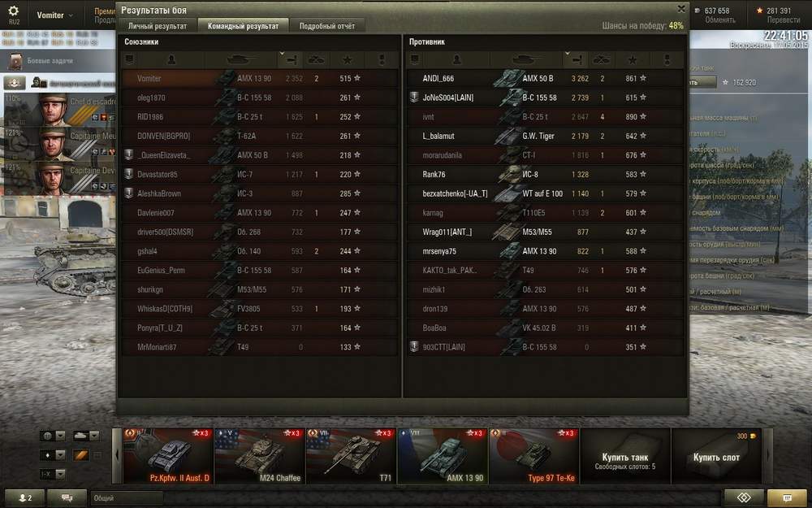Expand the nation filter dropdown
Viewport: 812px width, 508px height.
[x=53, y=436]
